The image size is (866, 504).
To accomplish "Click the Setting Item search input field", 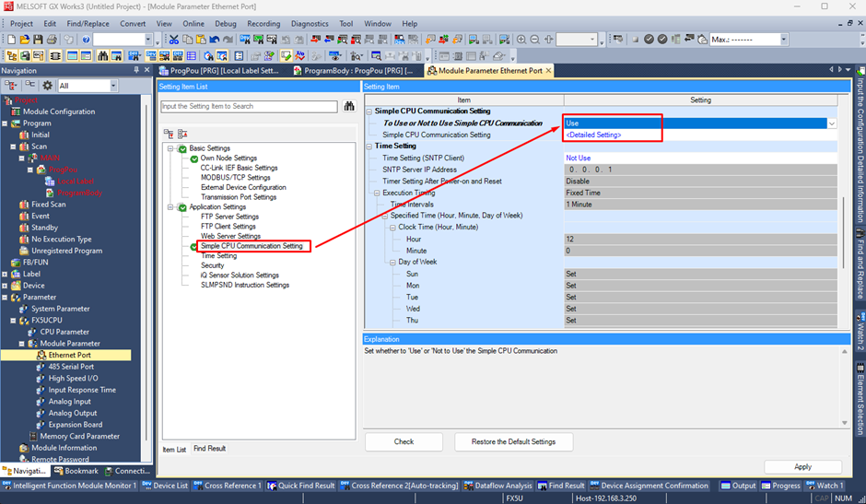I will pyautogui.click(x=249, y=106).
